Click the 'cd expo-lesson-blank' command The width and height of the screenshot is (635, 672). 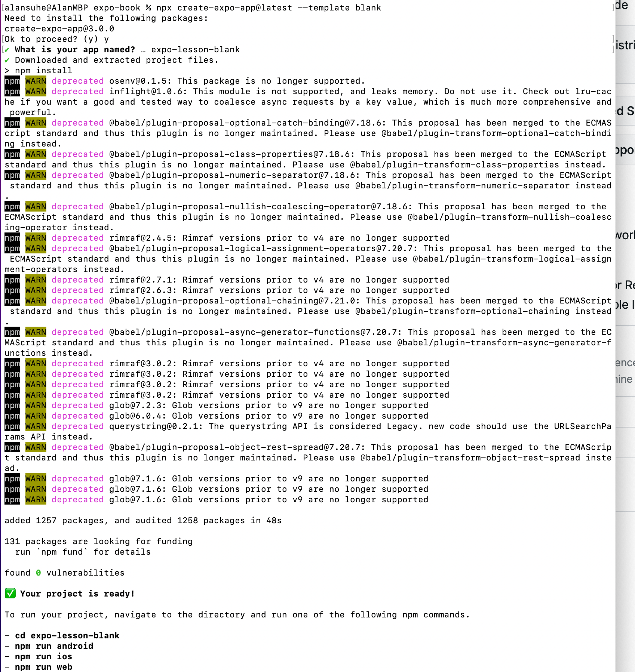point(67,636)
